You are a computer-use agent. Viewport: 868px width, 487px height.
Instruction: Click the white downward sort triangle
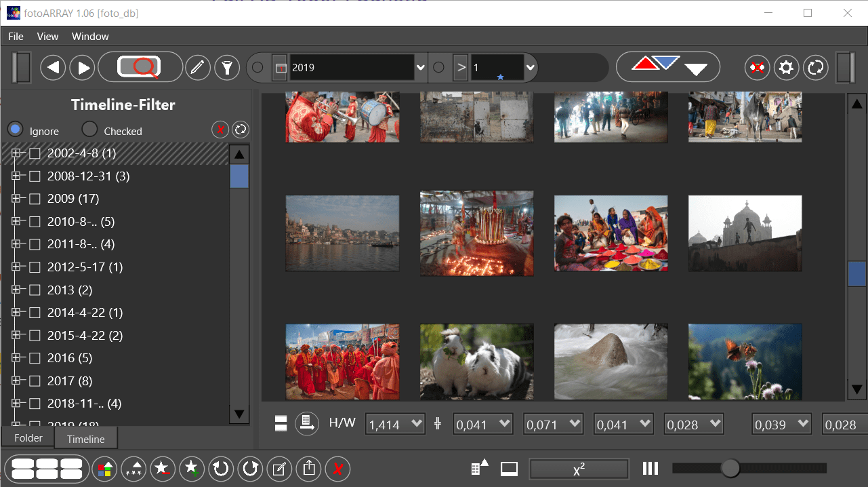[x=696, y=69]
